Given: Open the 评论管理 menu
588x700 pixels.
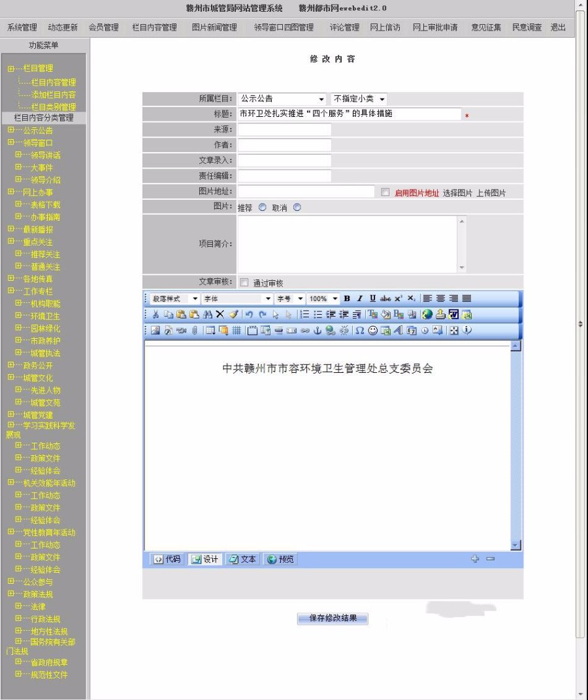Looking at the screenshot, I should coord(344,27).
